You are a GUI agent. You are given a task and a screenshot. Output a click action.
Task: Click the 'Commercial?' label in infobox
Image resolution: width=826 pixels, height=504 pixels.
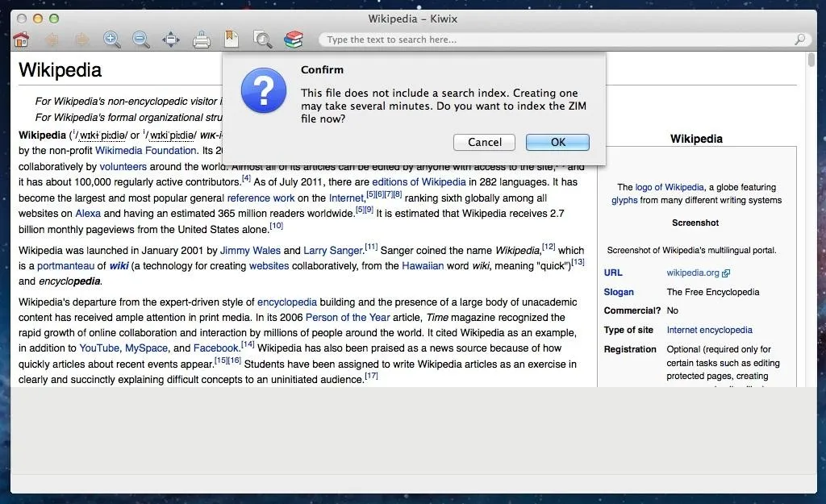(632, 310)
